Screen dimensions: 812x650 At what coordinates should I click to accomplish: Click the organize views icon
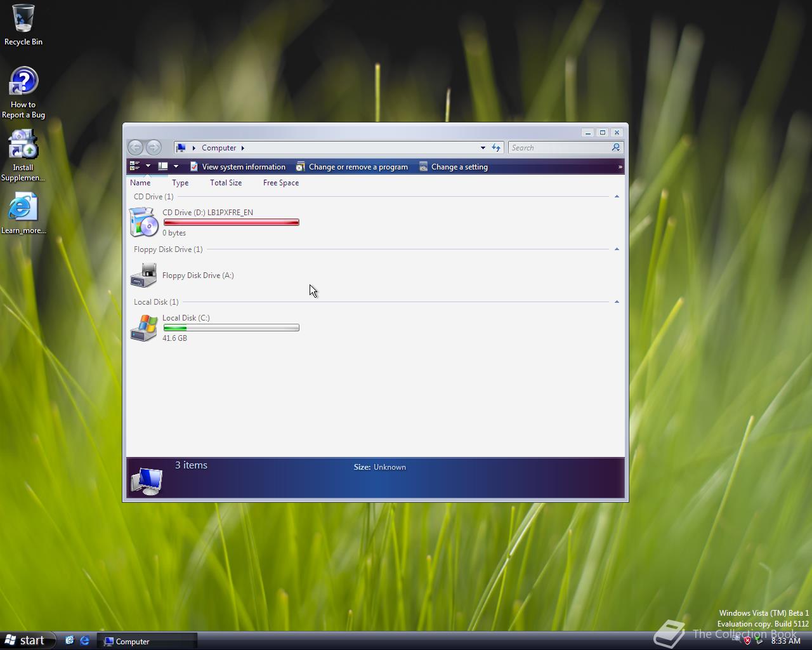[134, 166]
